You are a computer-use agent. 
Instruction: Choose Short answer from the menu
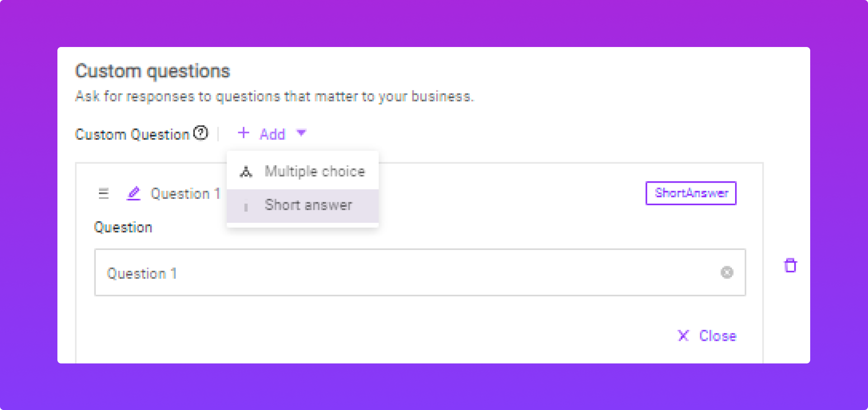[308, 205]
